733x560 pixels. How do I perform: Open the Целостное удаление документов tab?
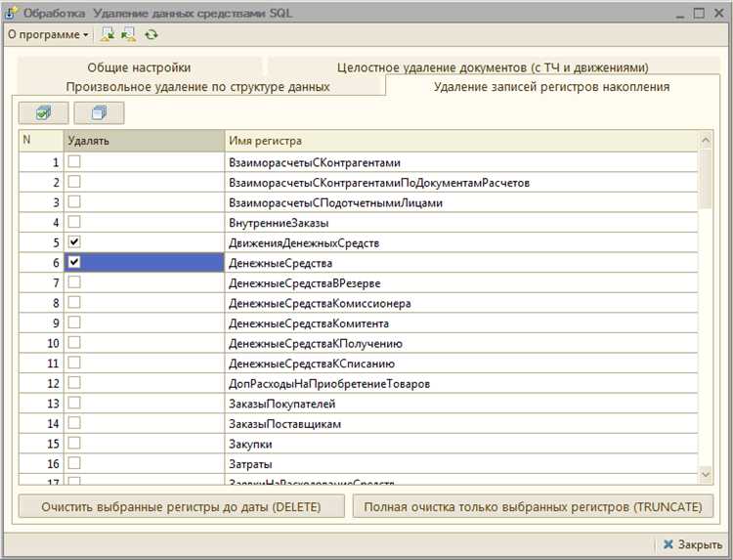pyautogui.click(x=493, y=67)
